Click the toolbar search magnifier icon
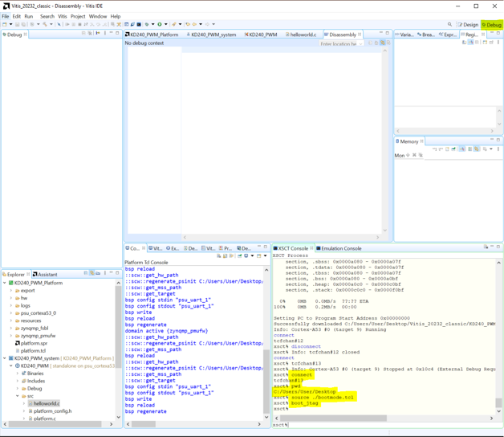The image size is (504, 437). [449, 24]
